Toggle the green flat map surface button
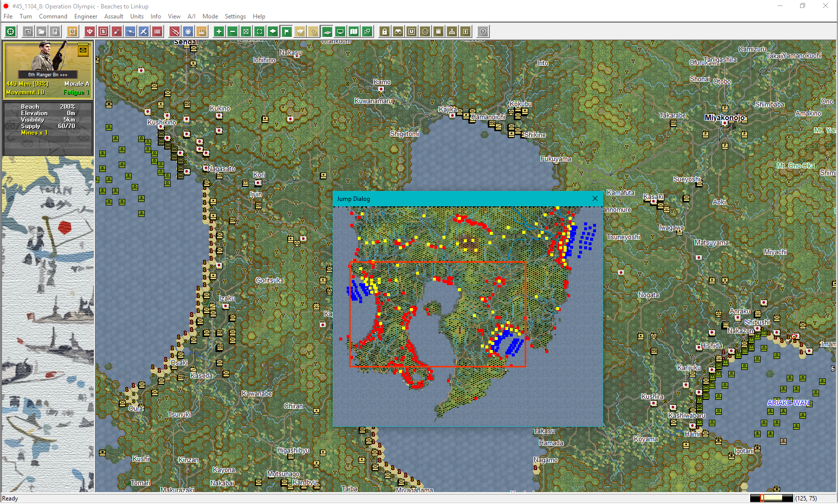Screen dimensions: 838x504 pos(327,31)
